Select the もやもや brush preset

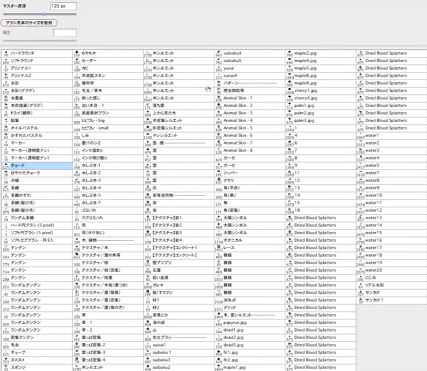pos(108,53)
